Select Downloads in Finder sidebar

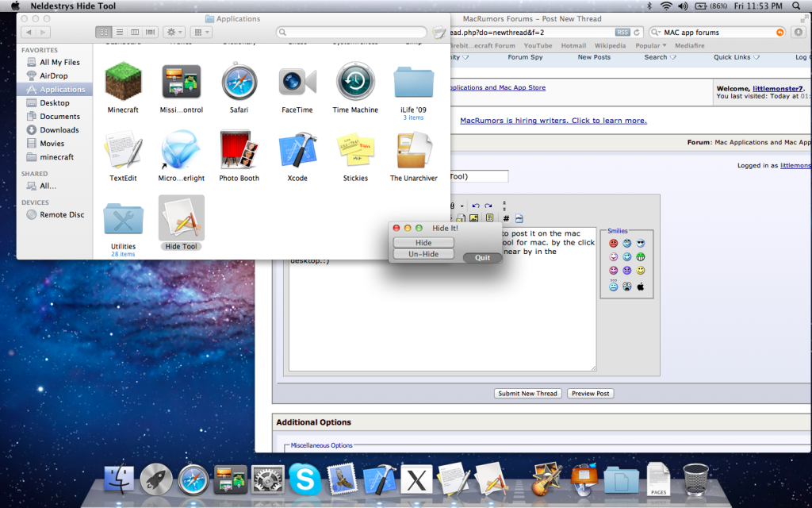click(55, 129)
